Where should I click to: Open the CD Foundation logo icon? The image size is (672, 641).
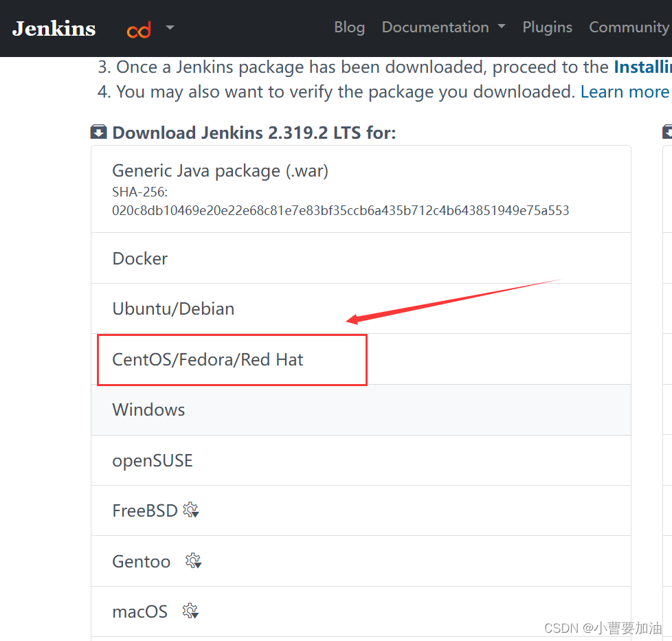pyautogui.click(x=139, y=30)
